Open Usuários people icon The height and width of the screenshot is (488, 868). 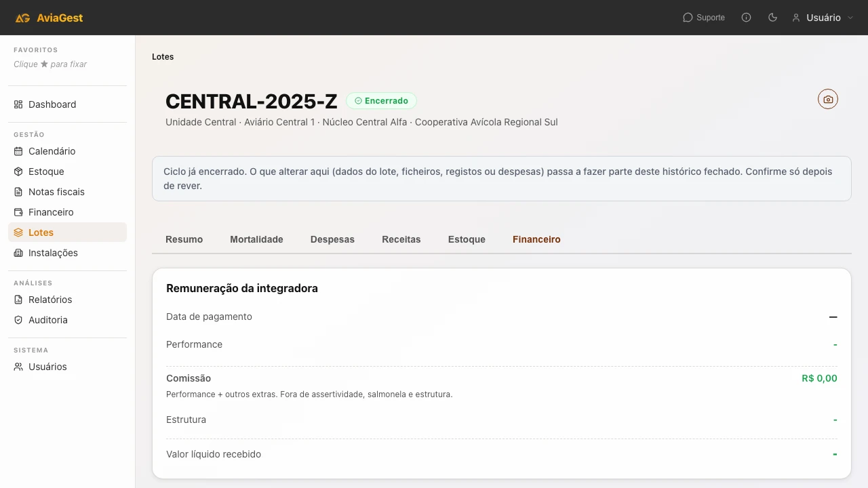pos(18,367)
